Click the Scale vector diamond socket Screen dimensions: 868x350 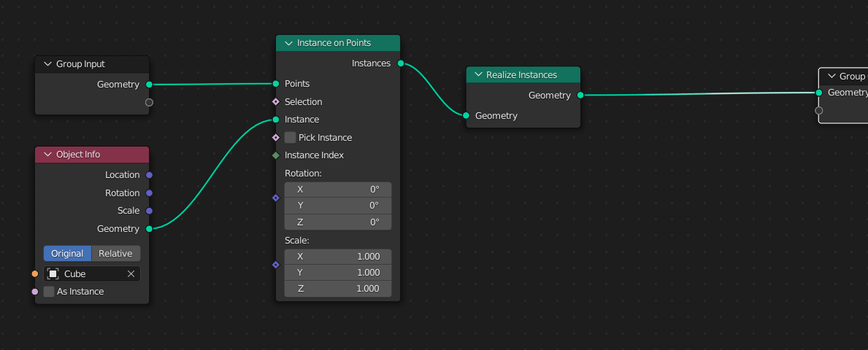click(276, 265)
